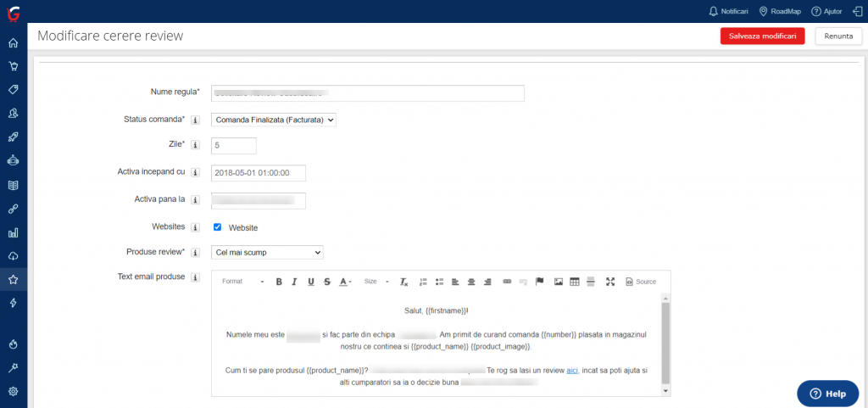Maximize the editor with the fullscreen icon
This screenshot has height=408, width=868.
[610, 282]
